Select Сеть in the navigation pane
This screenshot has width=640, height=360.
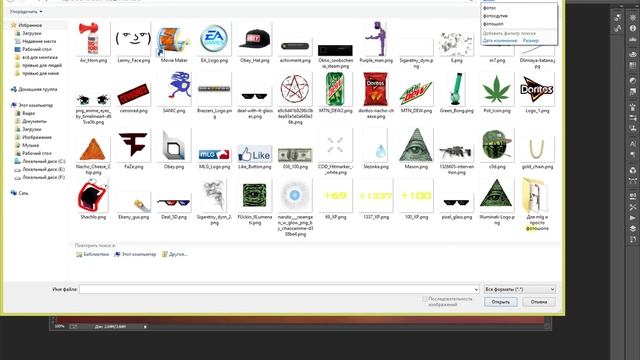pyautogui.click(x=23, y=193)
